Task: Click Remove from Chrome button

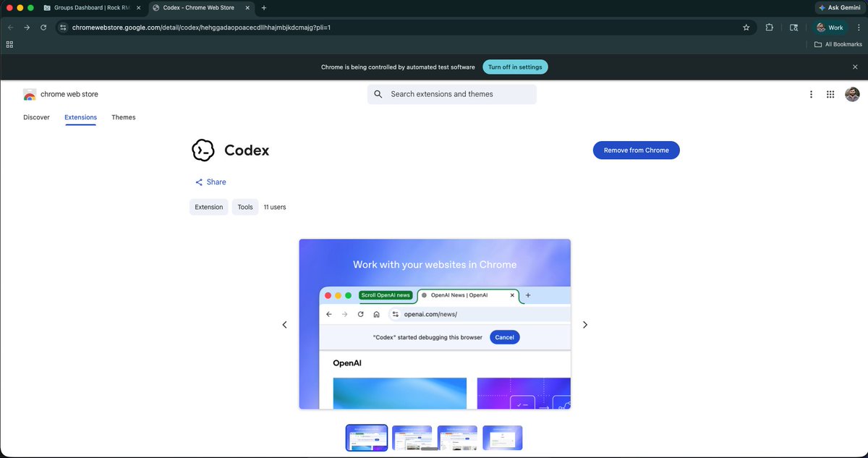Action: pos(637,150)
